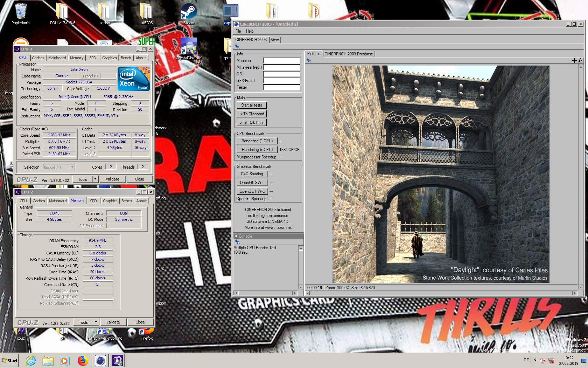Click Validate in the lower CPU-Z window
Screen dimensions: 588x368
[113, 322]
